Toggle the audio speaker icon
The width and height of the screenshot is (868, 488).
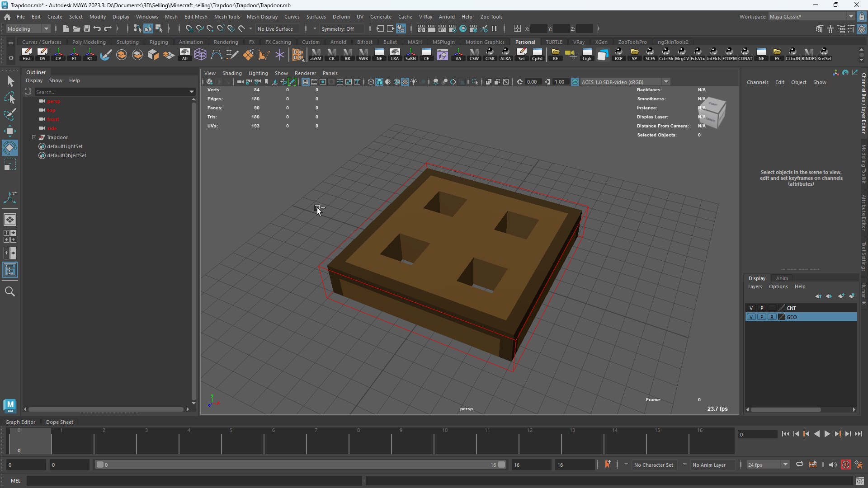[833, 465]
